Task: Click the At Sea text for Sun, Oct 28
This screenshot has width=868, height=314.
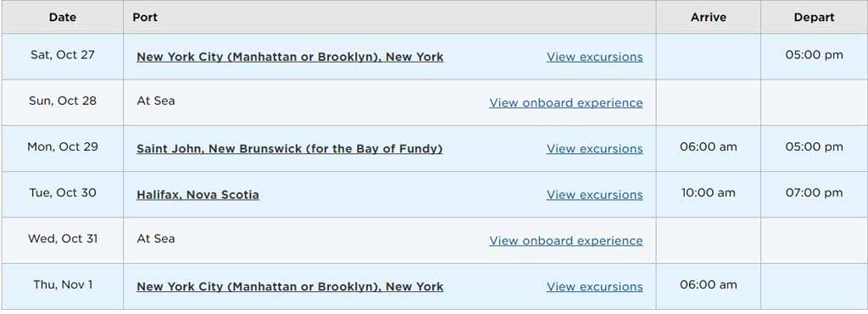Action: click(156, 101)
